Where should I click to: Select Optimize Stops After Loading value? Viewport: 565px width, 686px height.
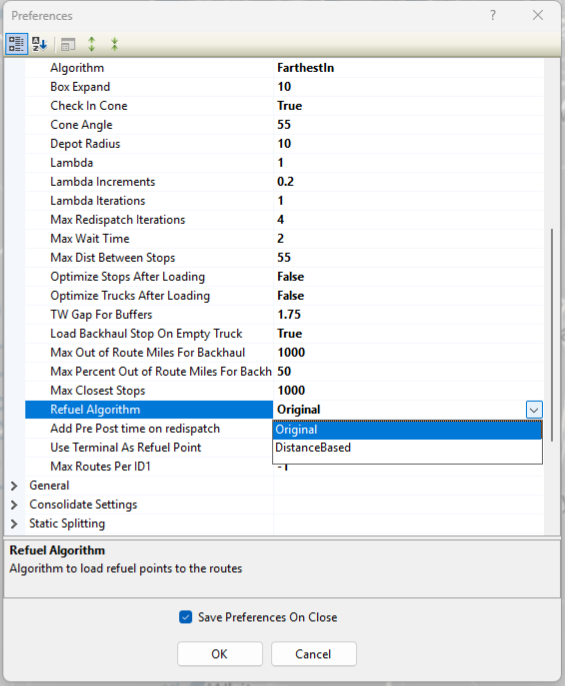[x=408, y=277]
